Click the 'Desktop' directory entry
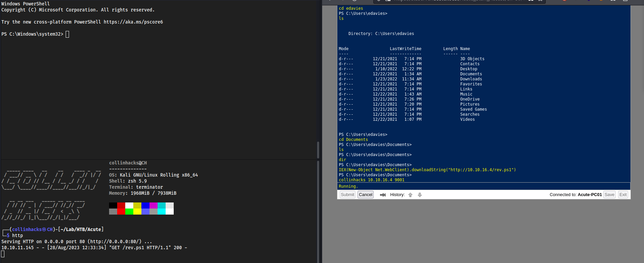This screenshot has width=644, height=263. click(469, 69)
